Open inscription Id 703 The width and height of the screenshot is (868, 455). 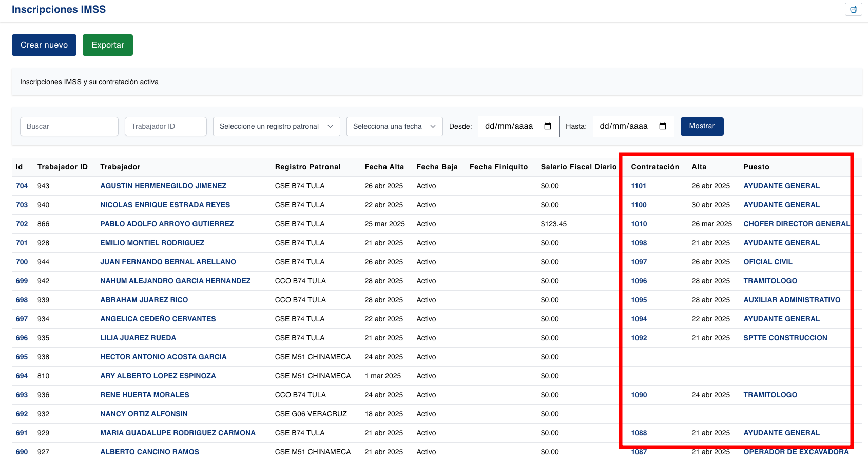point(22,205)
